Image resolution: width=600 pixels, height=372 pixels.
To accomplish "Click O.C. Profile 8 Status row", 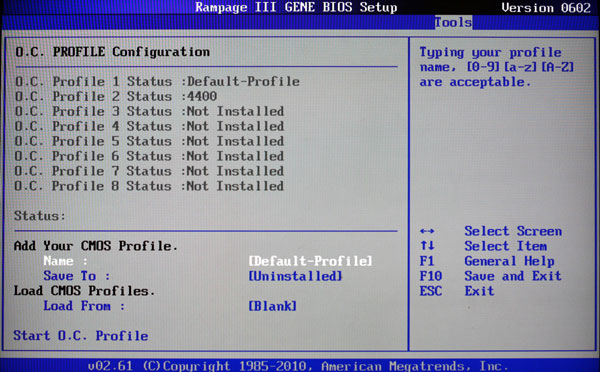I will pos(149,186).
